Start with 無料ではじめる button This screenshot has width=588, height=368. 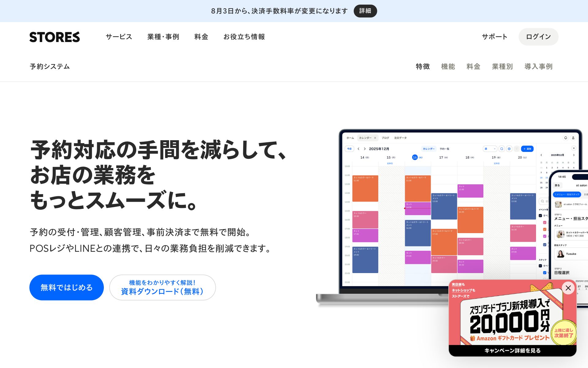(x=66, y=287)
